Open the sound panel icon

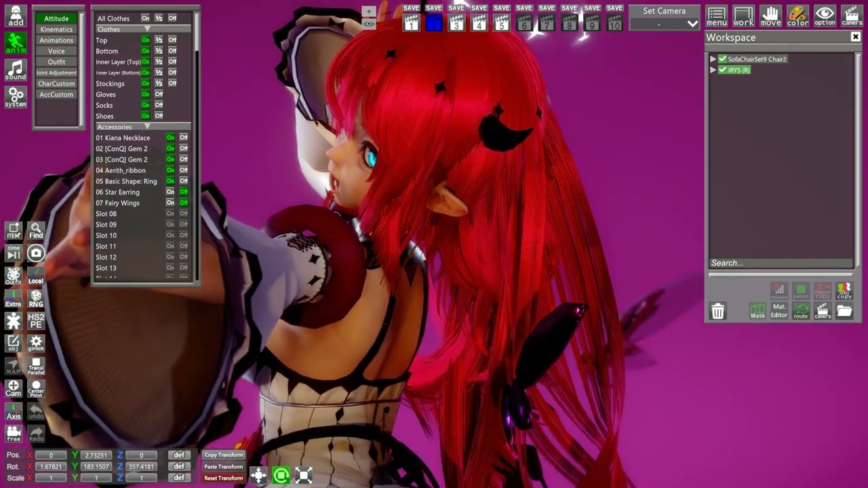(x=16, y=70)
